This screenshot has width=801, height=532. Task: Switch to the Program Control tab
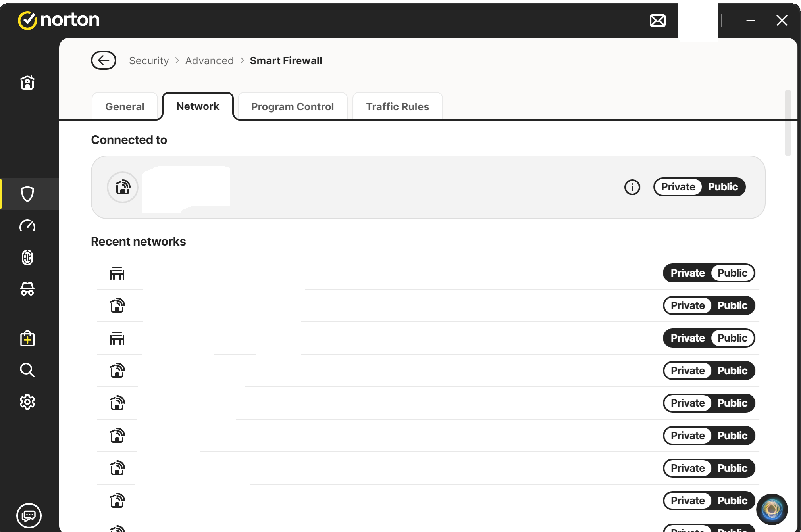pos(292,107)
